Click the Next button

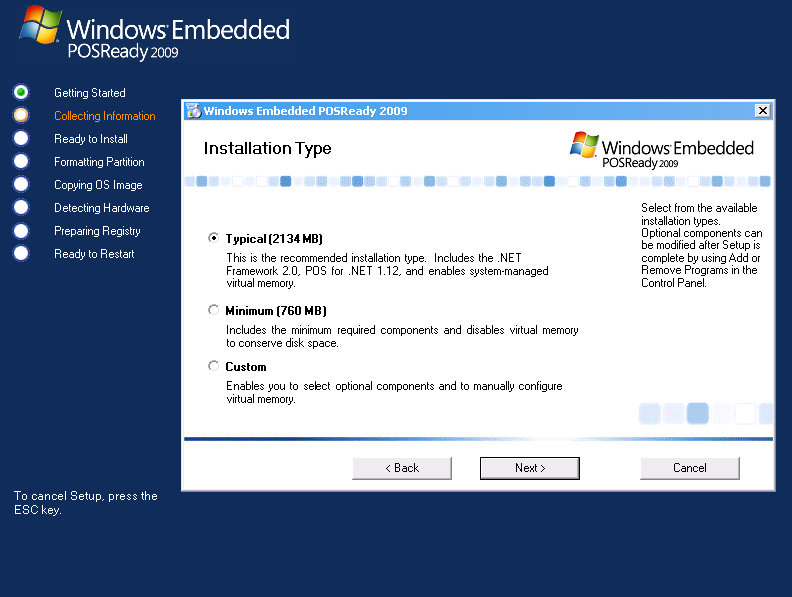529,468
